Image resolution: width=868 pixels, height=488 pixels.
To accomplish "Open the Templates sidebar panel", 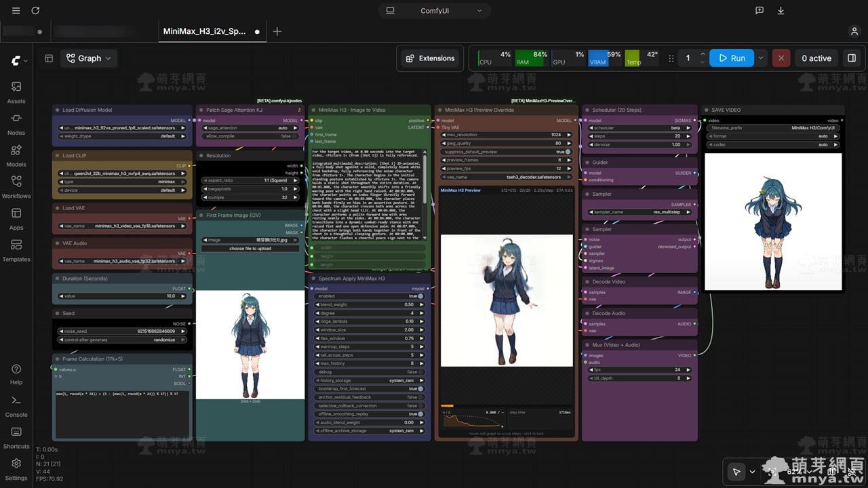I will (x=16, y=250).
